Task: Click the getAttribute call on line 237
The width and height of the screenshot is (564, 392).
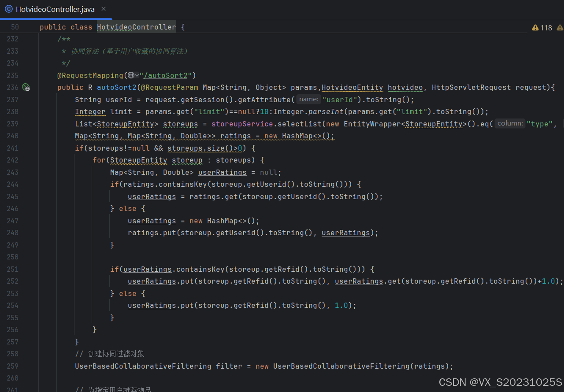Action: 264,100
